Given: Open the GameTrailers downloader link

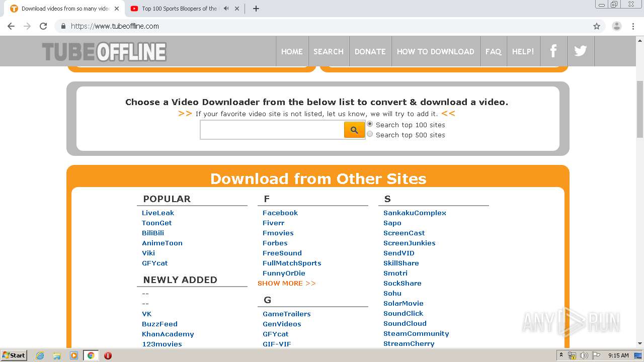Looking at the screenshot, I should tap(287, 314).
